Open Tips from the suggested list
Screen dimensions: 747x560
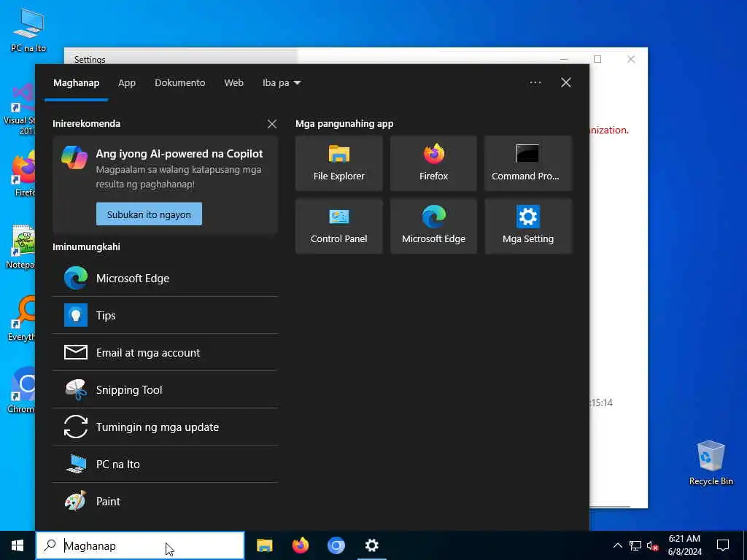point(165,315)
